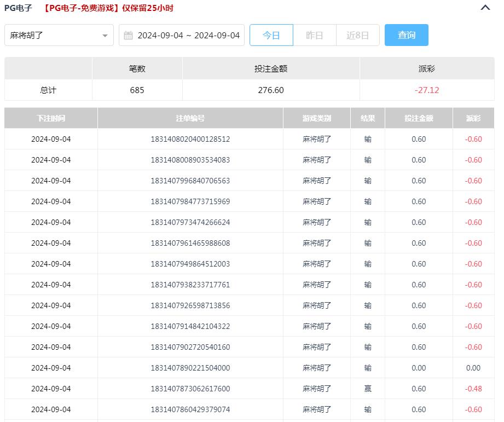Viewport: 504px width, 422px height.
Task: Collapse the PG电子 panel with the chevron
Action: (x=484, y=8)
